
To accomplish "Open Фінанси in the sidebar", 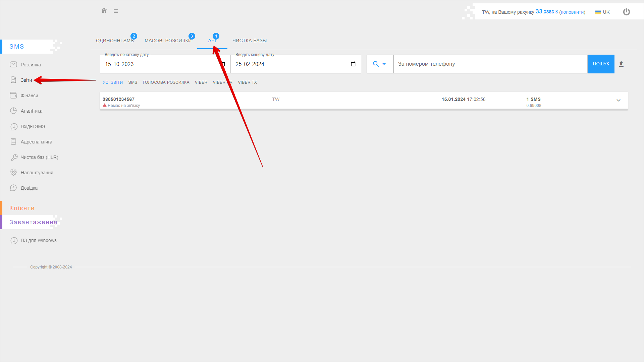I will coord(29,96).
